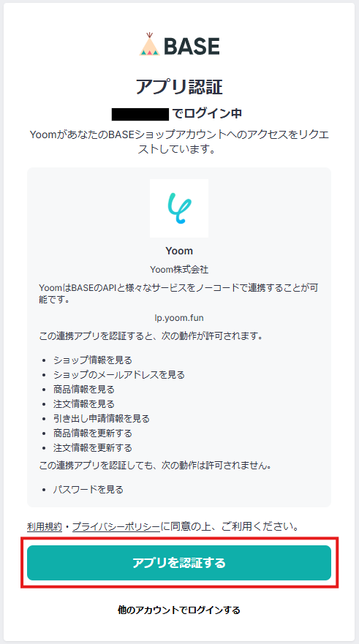Click the アプリ認証 heading
Viewport: 359px width, 644px height.
tap(179, 87)
